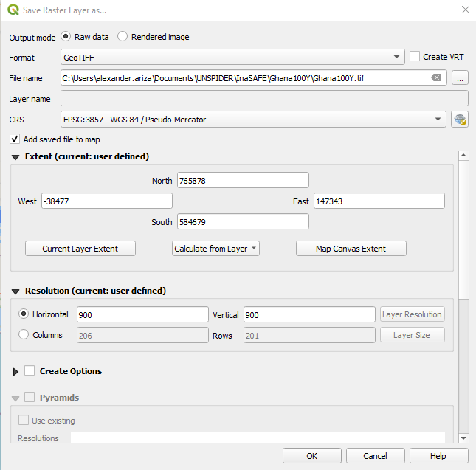Image resolution: width=476 pixels, height=470 pixels.
Task: Click the Current Layer Extent button
Action: pyautogui.click(x=80, y=249)
